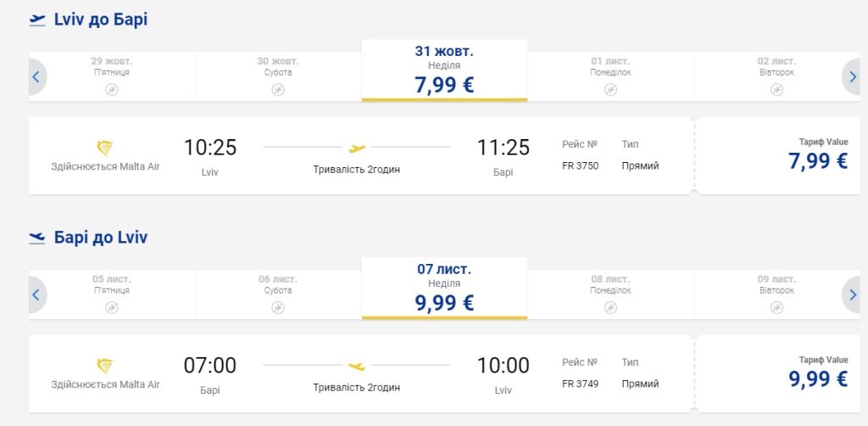Click the return plane icon beside Барі до Lviv
Image resolution: width=868 pixels, height=426 pixels.
pos(36,238)
